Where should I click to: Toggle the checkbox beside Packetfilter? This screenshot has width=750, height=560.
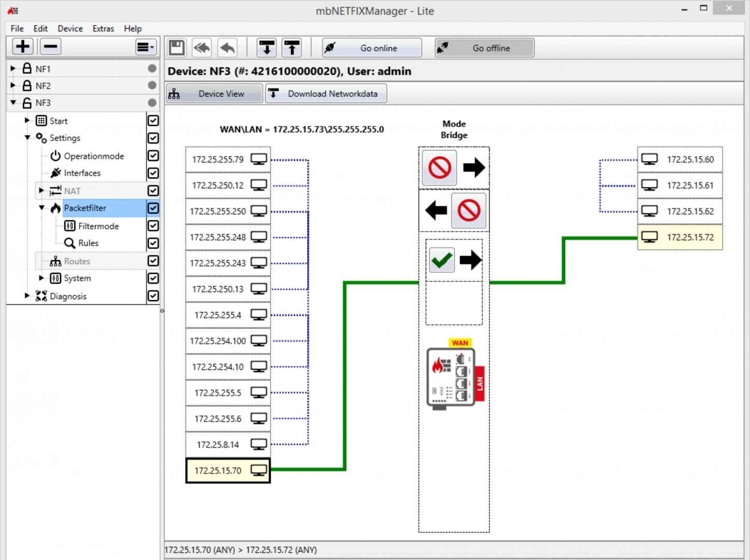[153, 208]
